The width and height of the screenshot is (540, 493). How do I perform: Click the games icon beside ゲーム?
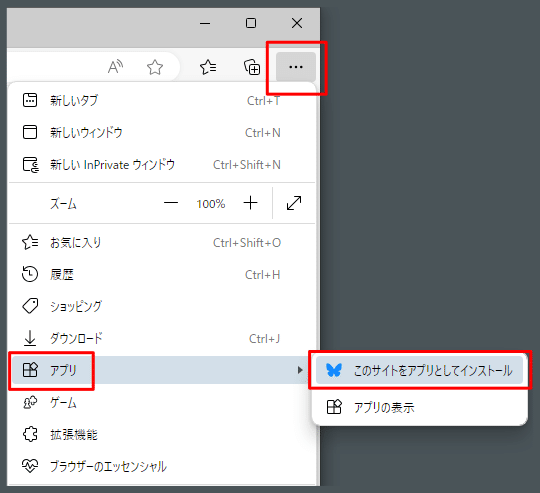[x=30, y=402]
